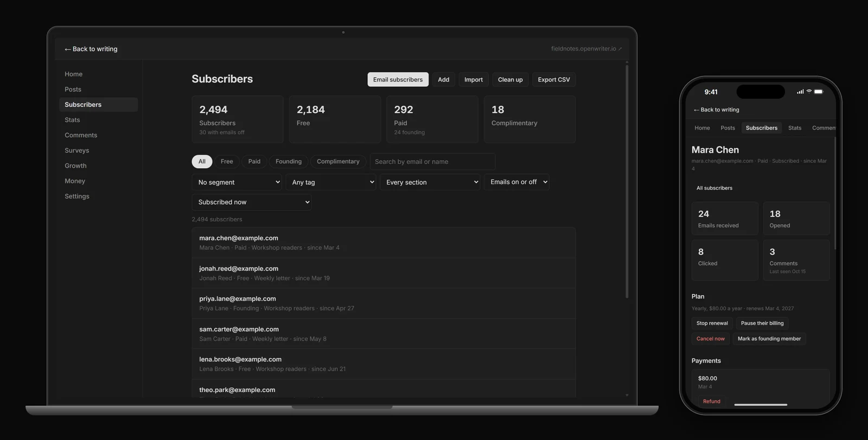Open lena.brooks@example.com subscriber row
This screenshot has width=868, height=440.
coord(384,364)
